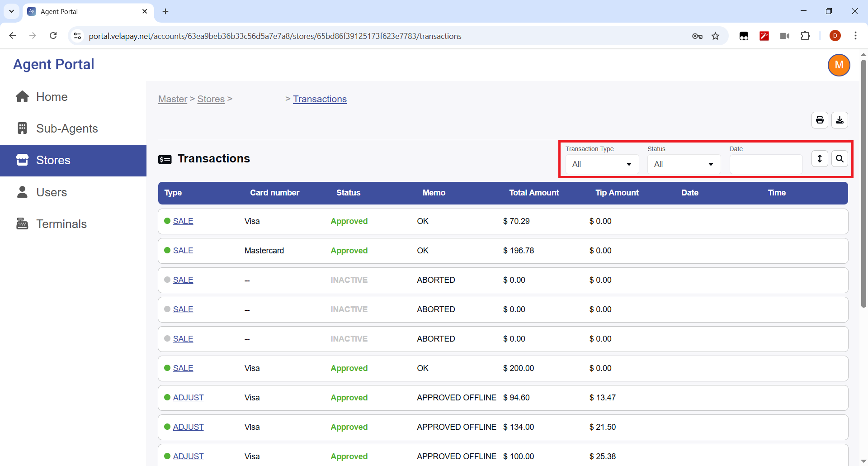Screen dimensions: 868x466
Task: Click the Time column header
Action: point(777,193)
